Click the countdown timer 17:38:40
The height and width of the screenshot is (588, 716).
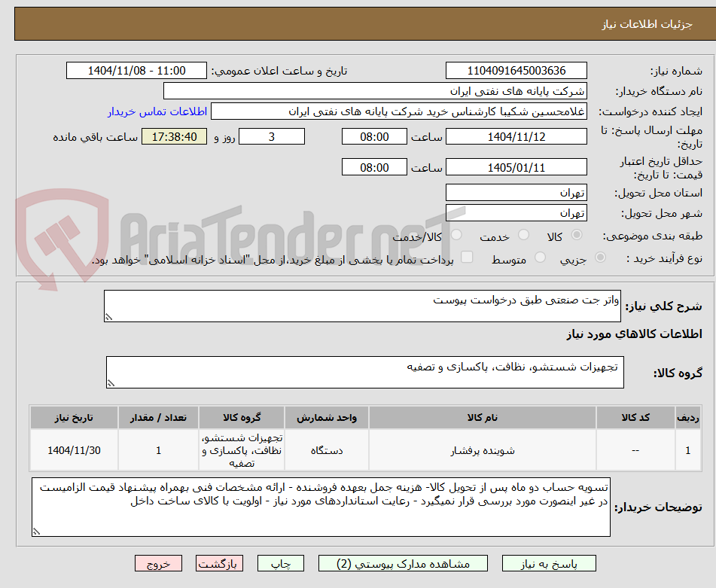174,136
